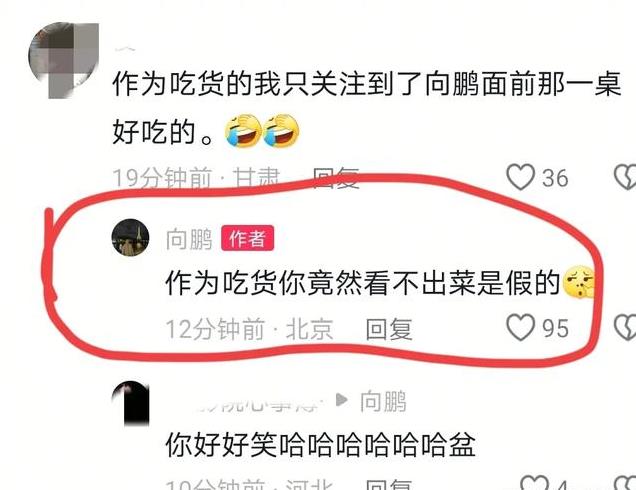The height and width of the screenshot is (490, 636).
Task: Open the blurred avatar of top commenter
Action: (64, 60)
